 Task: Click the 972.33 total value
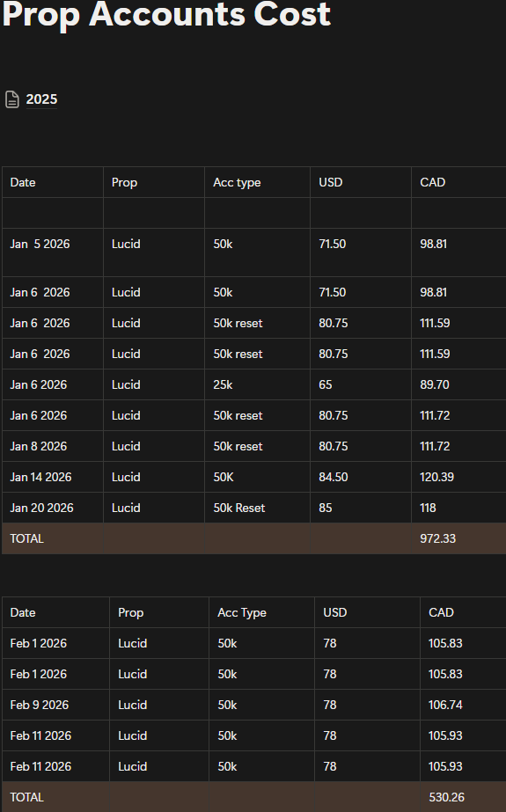[437, 538]
